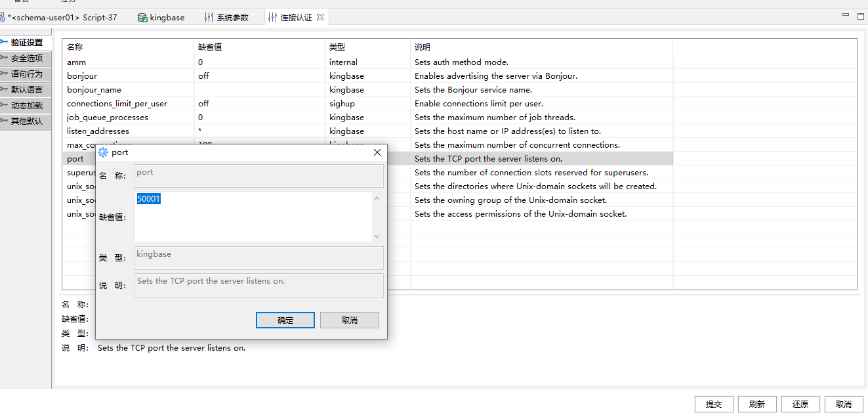Viewport: 868px width, 417px height.
Task: Close the port dialog with X
Action: 377,152
